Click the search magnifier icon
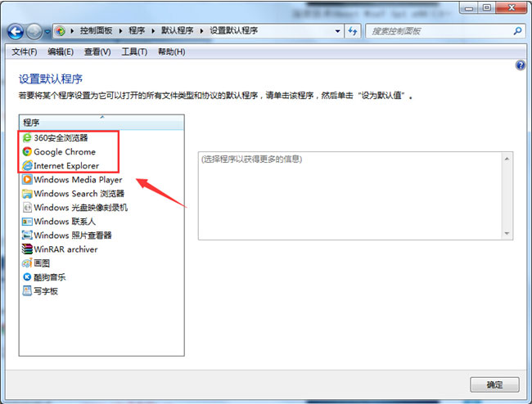Screen dimensions: 532x404 517,31
